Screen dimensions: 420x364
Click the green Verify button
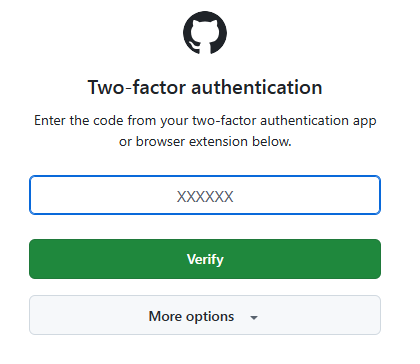[x=205, y=259]
